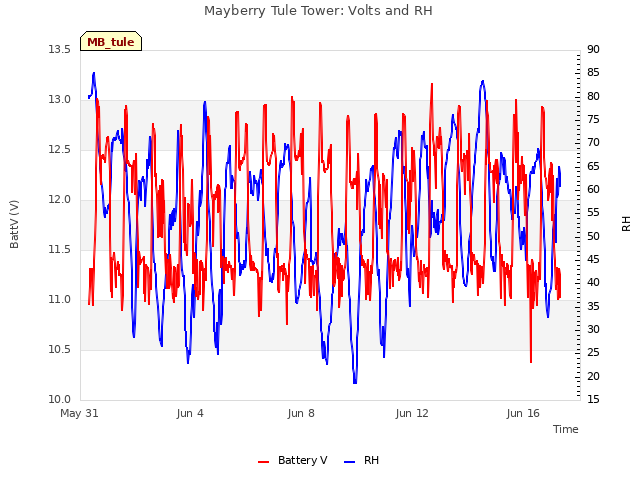Click the blue RH peak near May 31
The width and height of the screenshot is (640, 480).
click(94, 74)
